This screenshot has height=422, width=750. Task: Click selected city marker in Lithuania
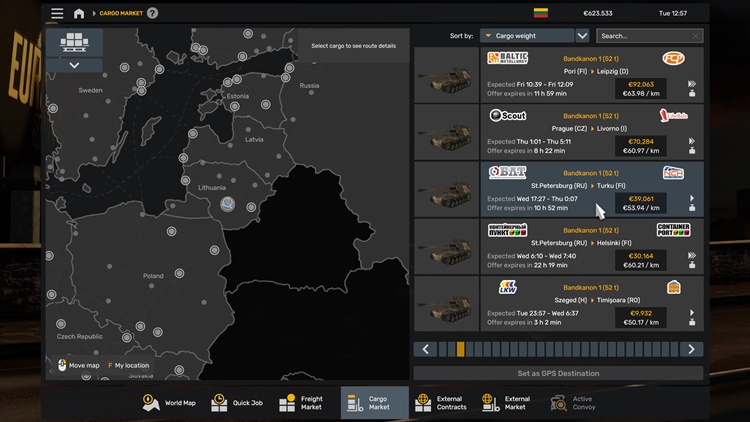click(x=228, y=204)
